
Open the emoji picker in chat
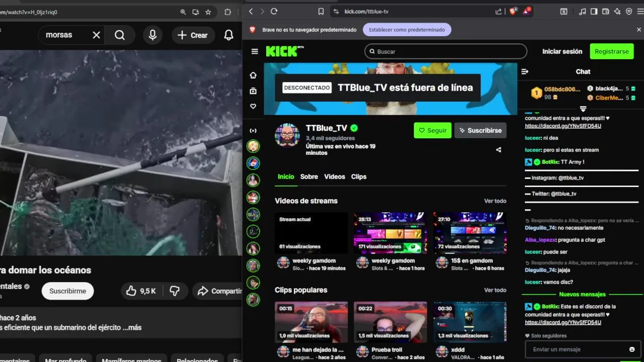pyautogui.click(x=632, y=349)
